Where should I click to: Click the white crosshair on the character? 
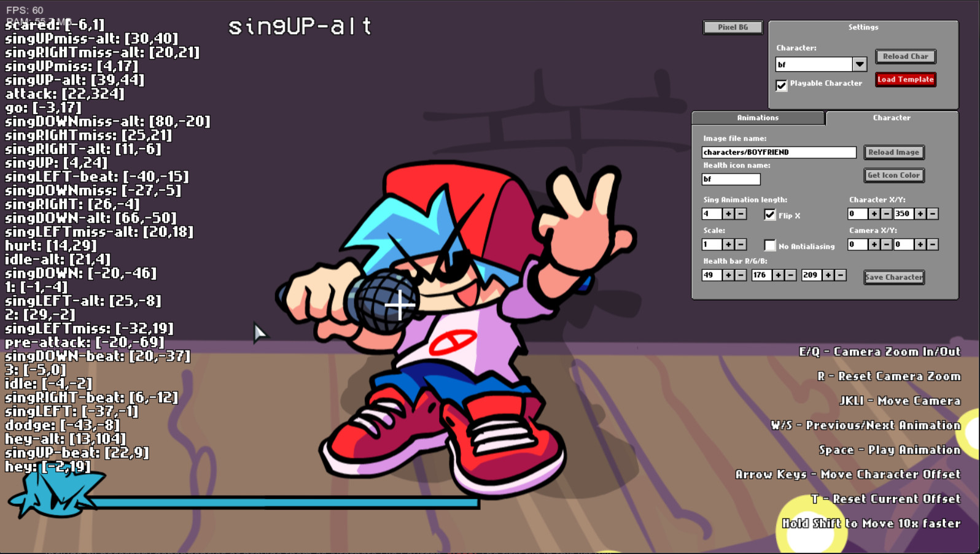[399, 304]
